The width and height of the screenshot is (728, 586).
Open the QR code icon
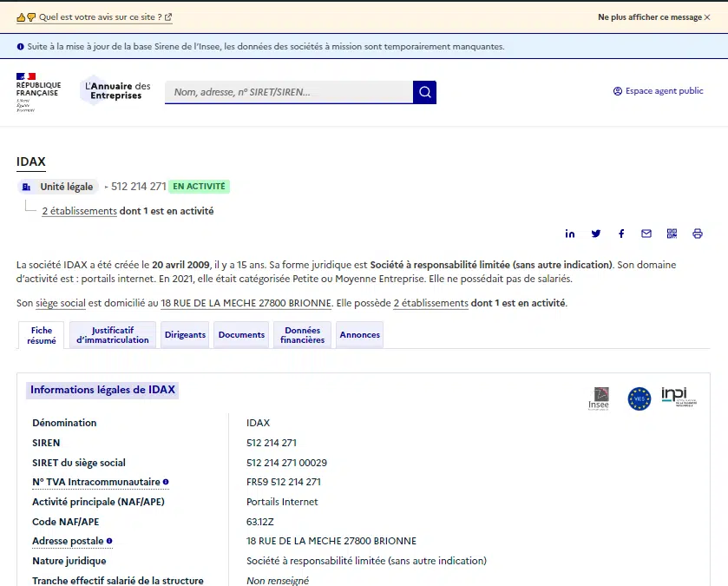click(672, 234)
